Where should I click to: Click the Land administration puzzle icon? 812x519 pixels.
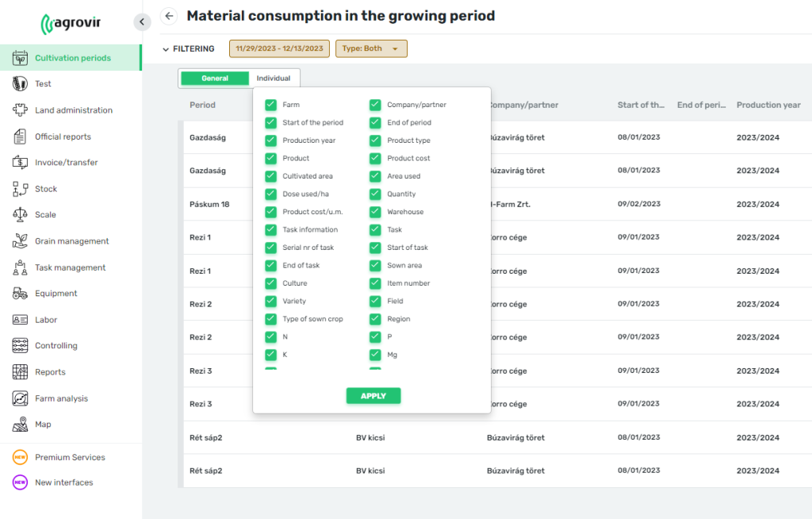click(21, 110)
